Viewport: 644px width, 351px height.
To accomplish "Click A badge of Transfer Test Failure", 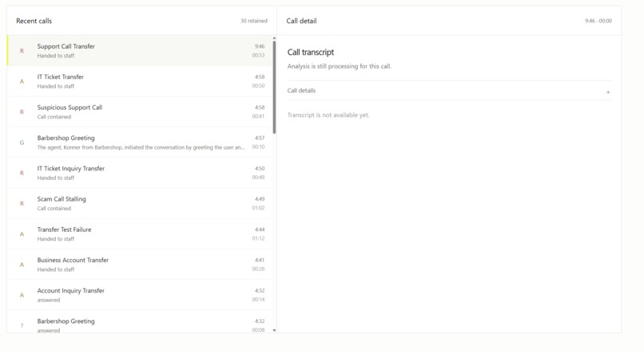I will pyautogui.click(x=22, y=234).
